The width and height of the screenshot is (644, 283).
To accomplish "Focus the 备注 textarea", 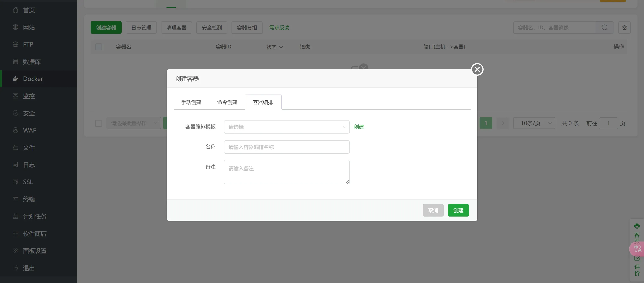I will 287,172.
